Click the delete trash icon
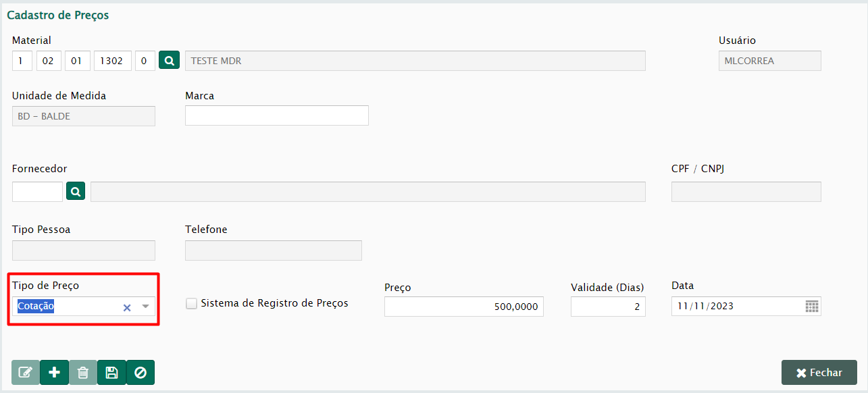The image size is (868, 393). point(83,373)
